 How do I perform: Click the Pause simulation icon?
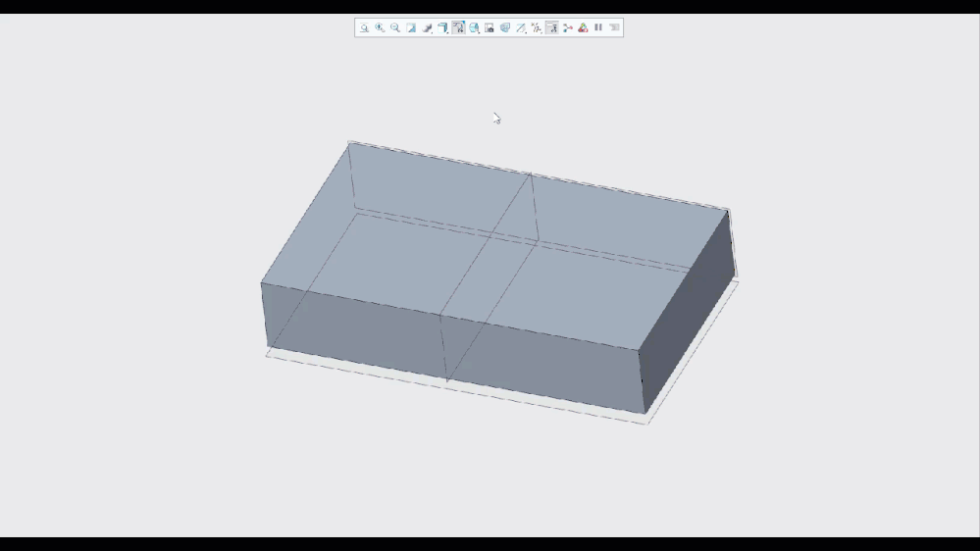[x=598, y=27]
